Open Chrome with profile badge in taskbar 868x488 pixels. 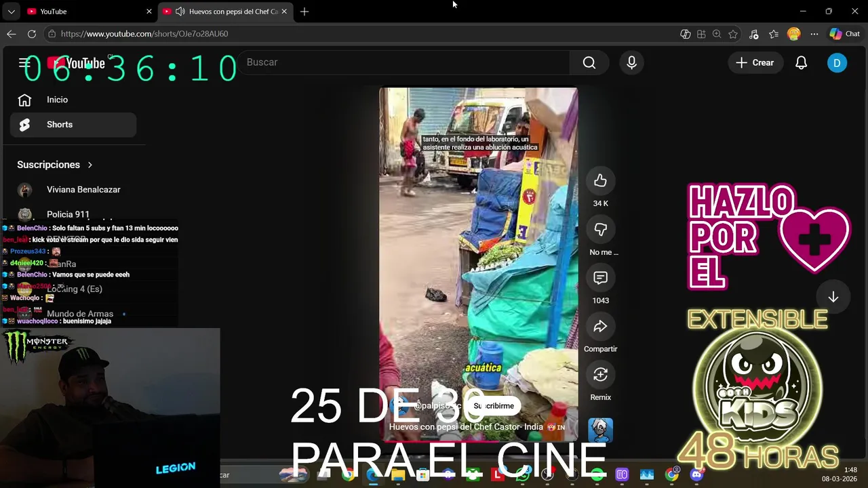[671, 475]
